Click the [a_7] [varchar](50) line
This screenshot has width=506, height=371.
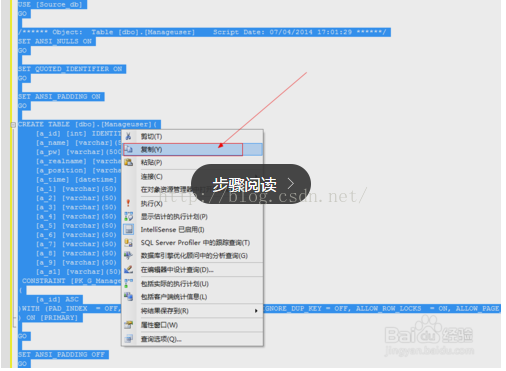click(x=77, y=244)
